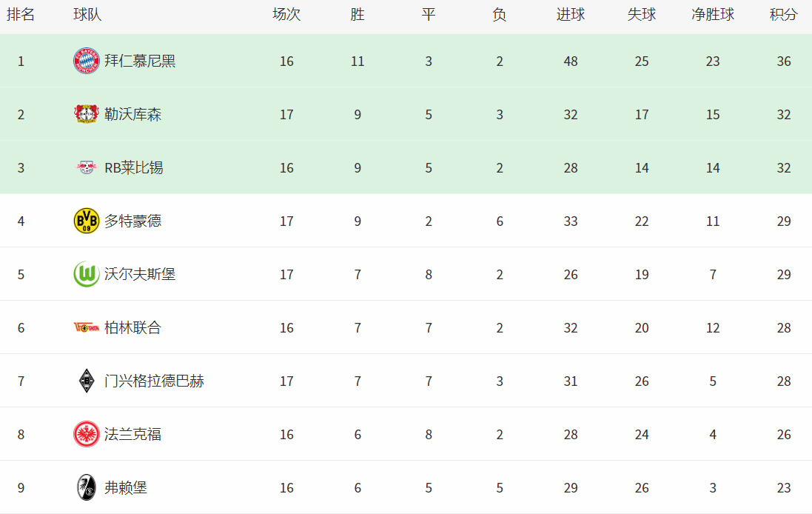Click the Union Berlin club logo
Viewport: 812px width, 514px height.
pos(87,328)
